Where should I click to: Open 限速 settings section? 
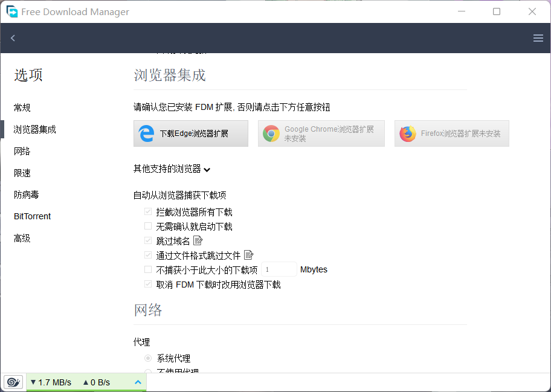(x=22, y=173)
